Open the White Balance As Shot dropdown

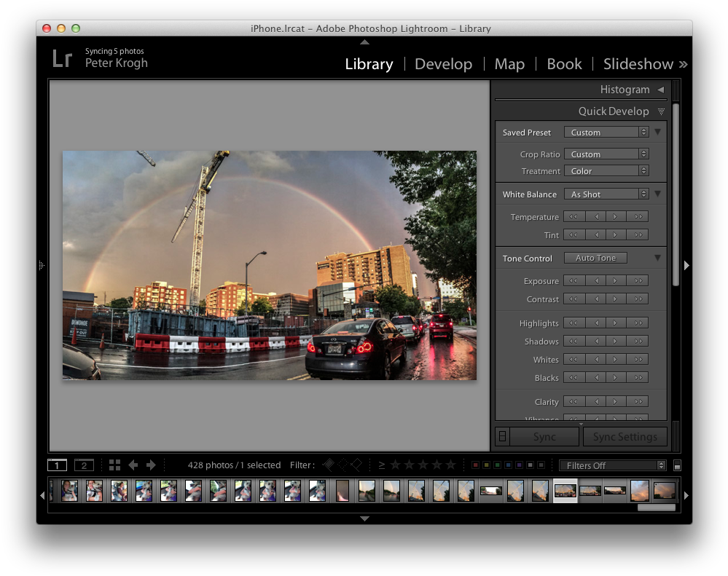click(x=606, y=194)
